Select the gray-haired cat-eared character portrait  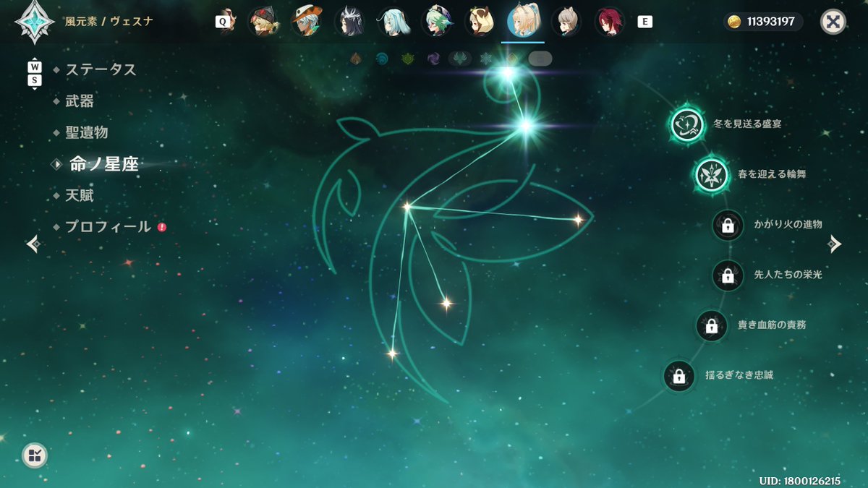[x=566, y=22]
